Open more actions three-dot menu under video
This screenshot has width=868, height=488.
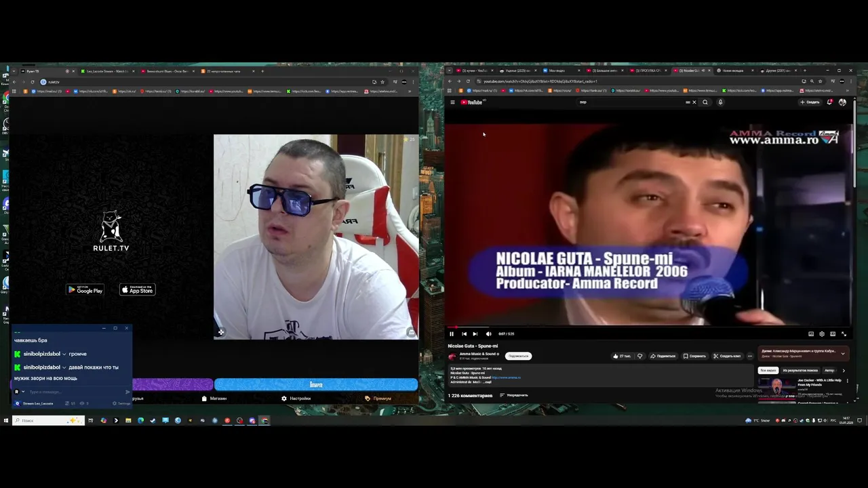(750, 356)
